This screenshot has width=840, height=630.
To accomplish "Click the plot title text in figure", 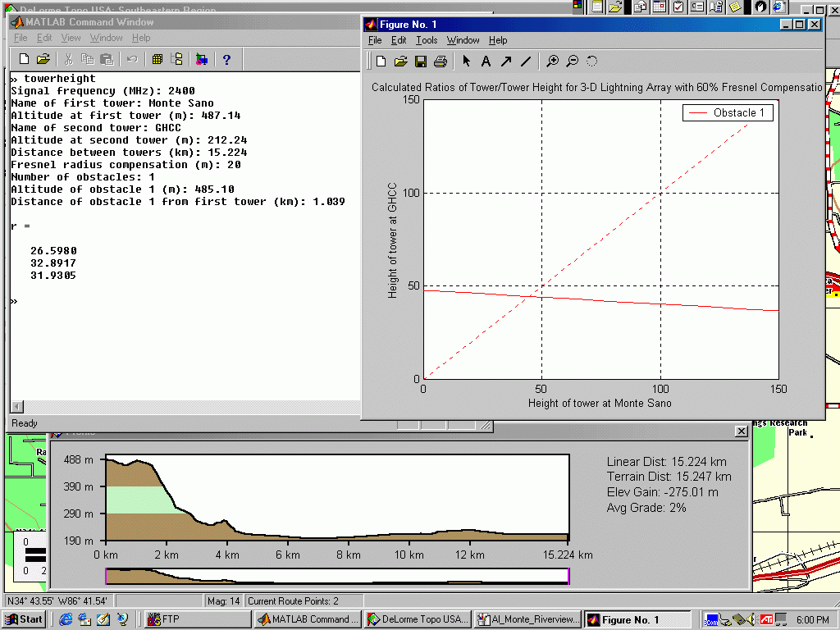I will (x=597, y=87).
